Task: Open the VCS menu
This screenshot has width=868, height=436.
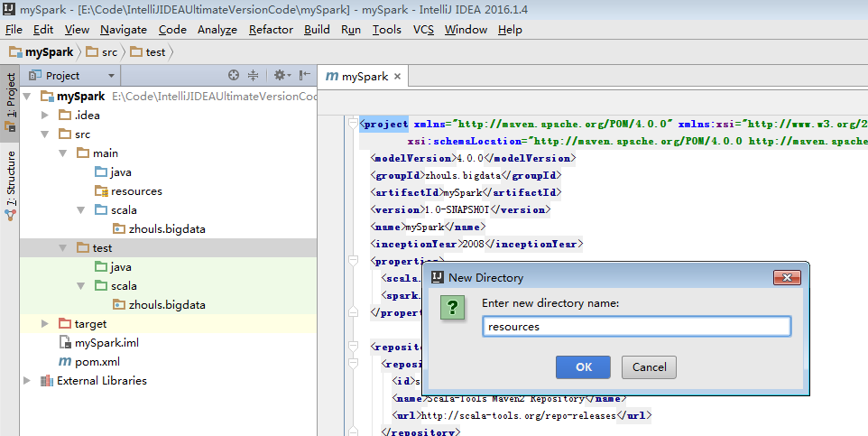Action: [x=423, y=30]
